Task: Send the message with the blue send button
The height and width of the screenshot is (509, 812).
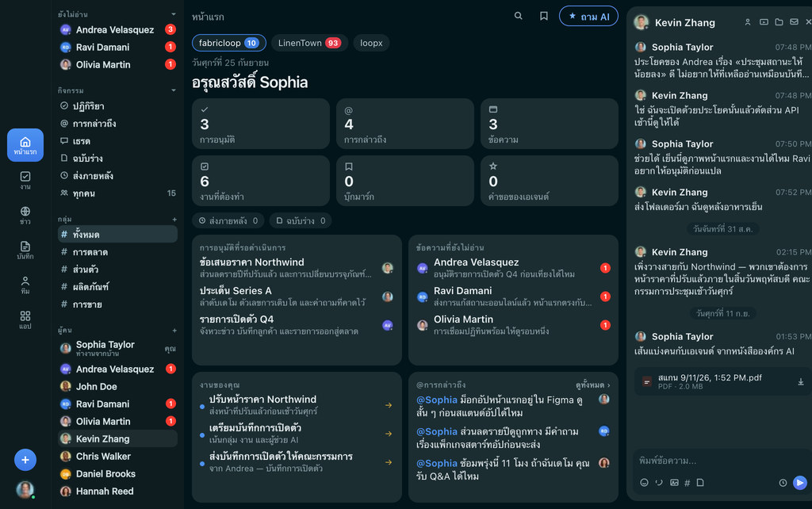Action: 799,483
